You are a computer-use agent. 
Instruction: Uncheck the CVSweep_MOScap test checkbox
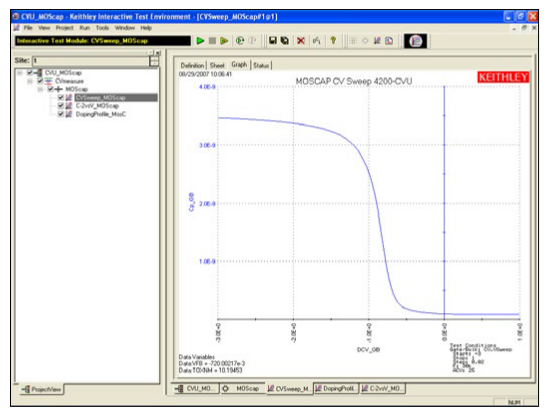click(x=61, y=97)
